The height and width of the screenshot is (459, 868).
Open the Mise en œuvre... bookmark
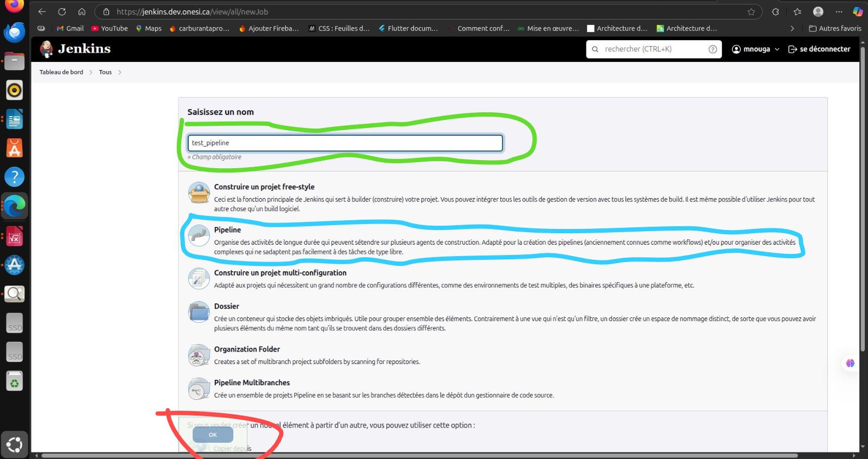pos(548,28)
